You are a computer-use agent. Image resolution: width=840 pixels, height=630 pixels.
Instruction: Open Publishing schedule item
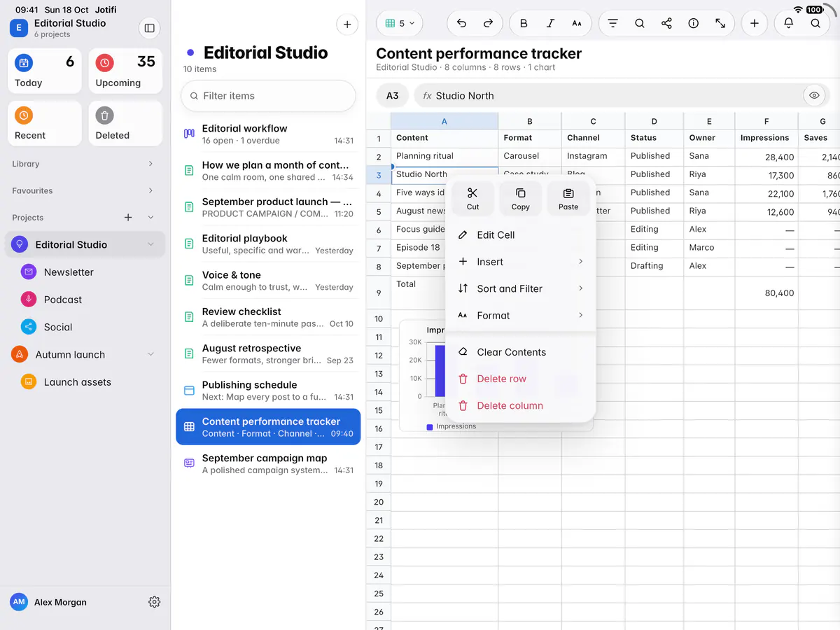268,391
